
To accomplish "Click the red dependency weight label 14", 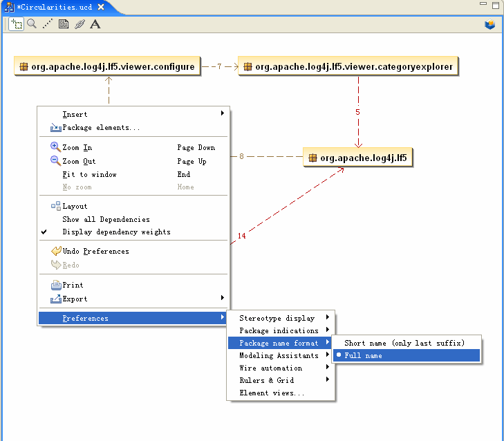I will pos(242,236).
